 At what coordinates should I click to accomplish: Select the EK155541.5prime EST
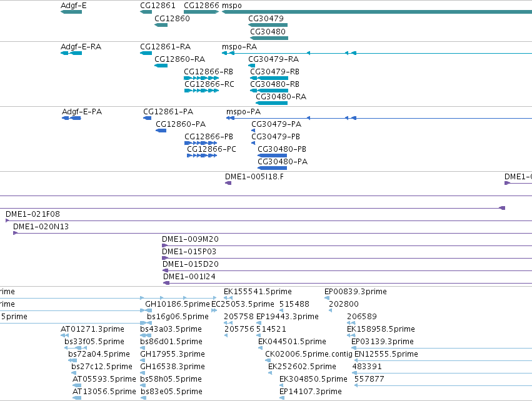228,298
